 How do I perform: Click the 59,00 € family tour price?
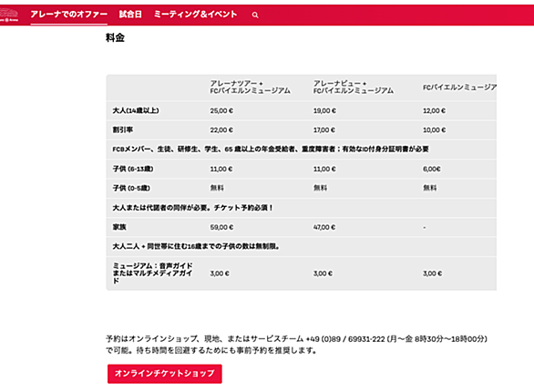coord(221,227)
